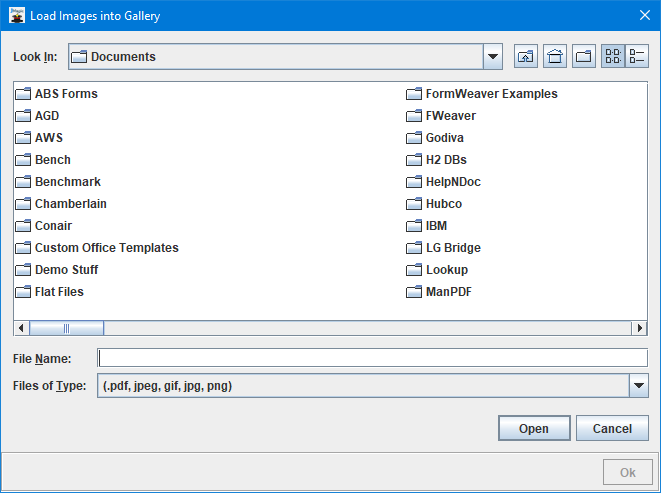Click the Open button

534,428
